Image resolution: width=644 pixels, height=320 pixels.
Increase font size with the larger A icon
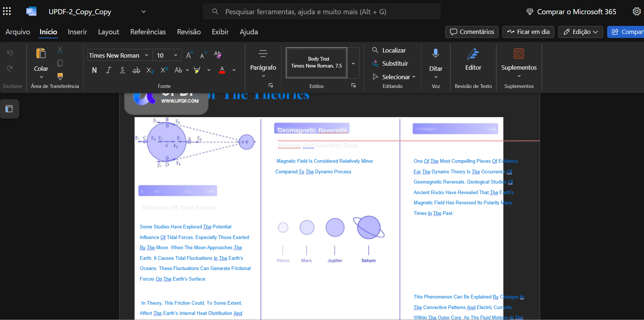(x=189, y=55)
